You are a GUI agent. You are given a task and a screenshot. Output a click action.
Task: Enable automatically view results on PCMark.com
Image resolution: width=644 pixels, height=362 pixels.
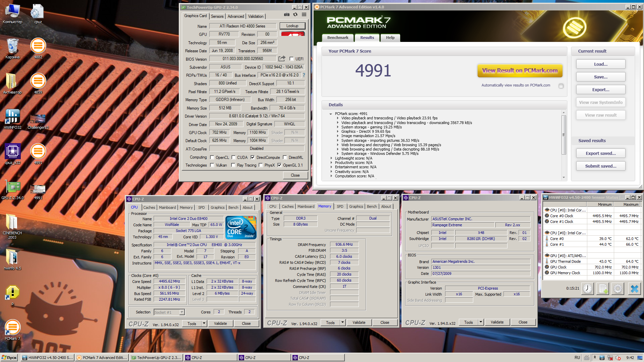pos(561,86)
